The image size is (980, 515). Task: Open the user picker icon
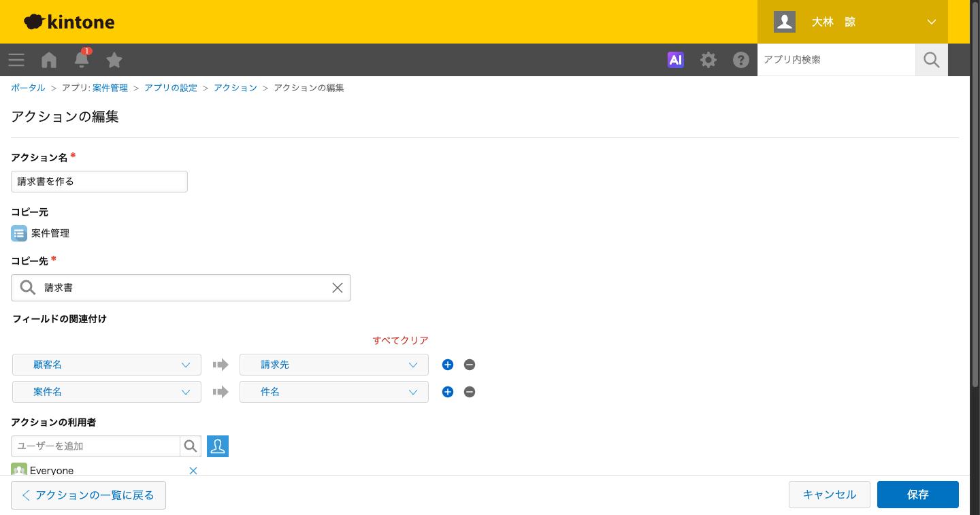coord(218,446)
